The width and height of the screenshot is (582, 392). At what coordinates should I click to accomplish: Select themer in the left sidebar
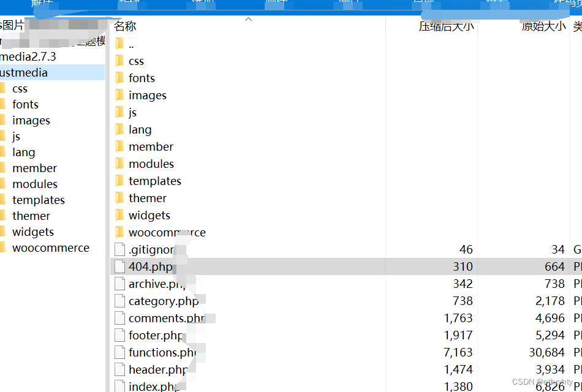click(31, 216)
